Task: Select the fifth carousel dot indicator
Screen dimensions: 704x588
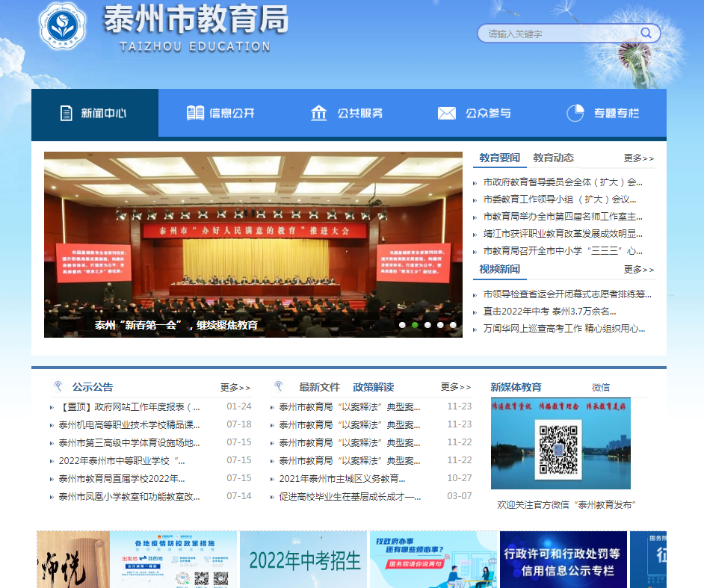Action: 453,325
